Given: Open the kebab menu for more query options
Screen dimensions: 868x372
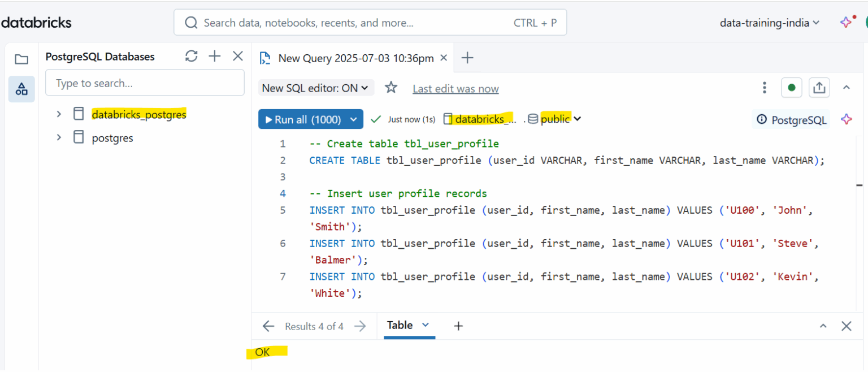Looking at the screenshot, I should click(x=764, y=87).
